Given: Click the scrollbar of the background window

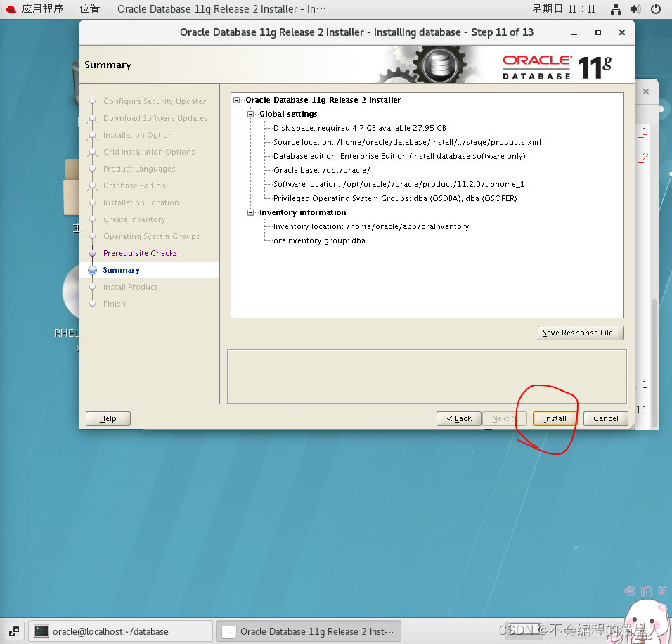Looking at the screenshot, I should (x=654, y=363).
